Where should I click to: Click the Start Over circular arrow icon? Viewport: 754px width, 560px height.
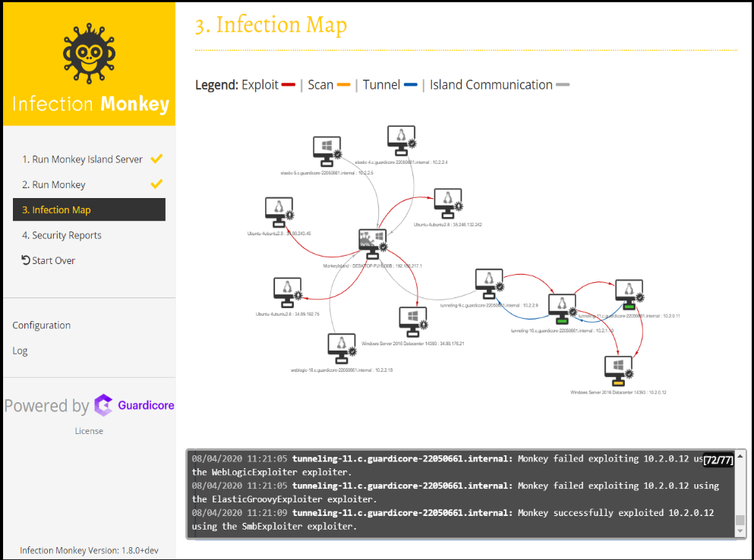(x=26, y=260)
